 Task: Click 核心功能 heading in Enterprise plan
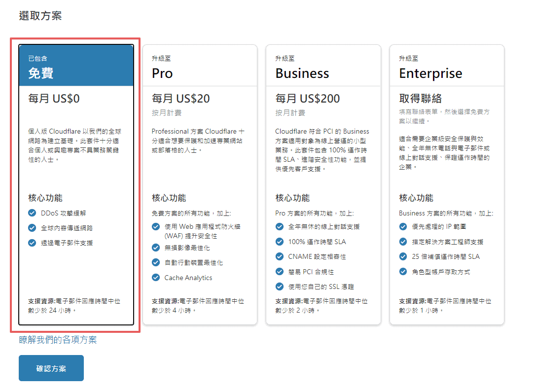[417, 198]
